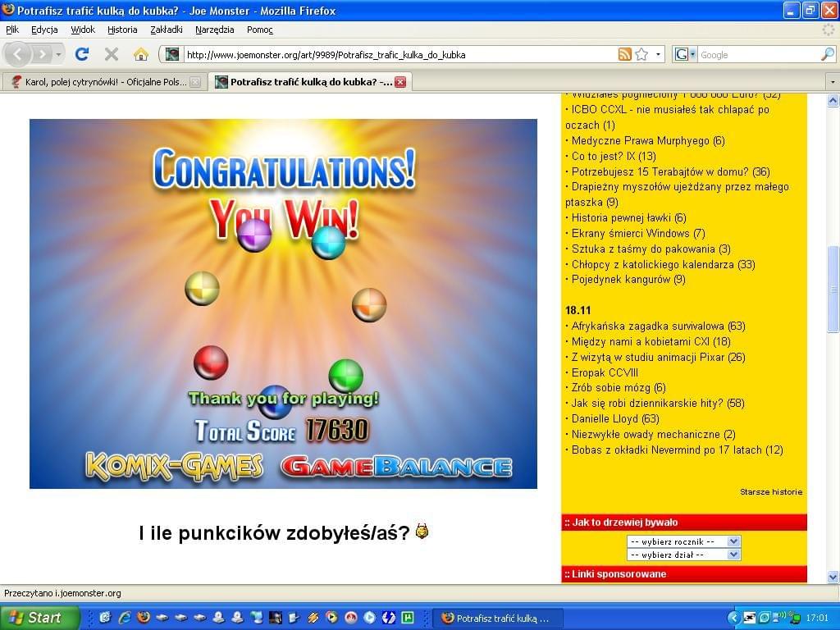Select the 'Potrafisz trafić kulką do kubka?' tab
Image resolution: width=840 pixels, height=630 pixels.
click(311, 82)
